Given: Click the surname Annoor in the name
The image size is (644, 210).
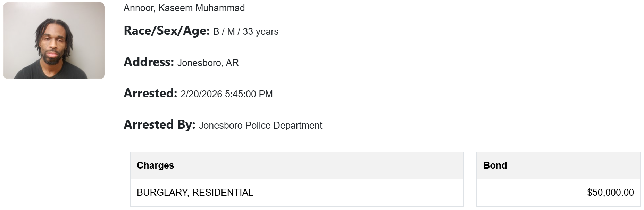Looking at the screenshot, I should tap(139, 8).
